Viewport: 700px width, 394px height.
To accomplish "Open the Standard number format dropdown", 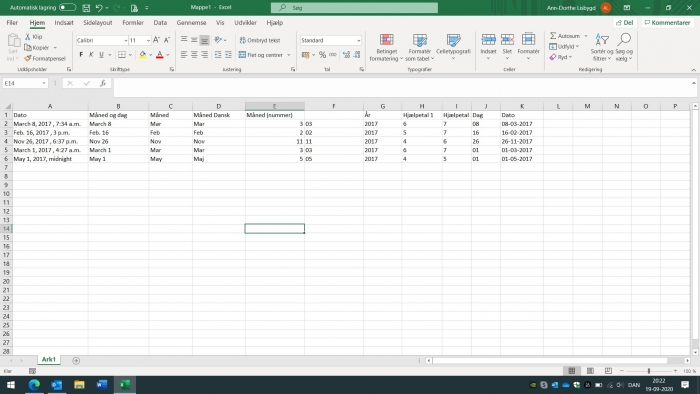I will [x=358, y=40].
